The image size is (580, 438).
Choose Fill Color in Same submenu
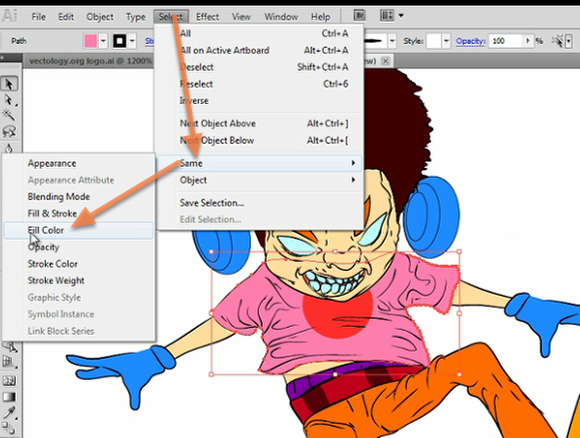pos(78,230)
